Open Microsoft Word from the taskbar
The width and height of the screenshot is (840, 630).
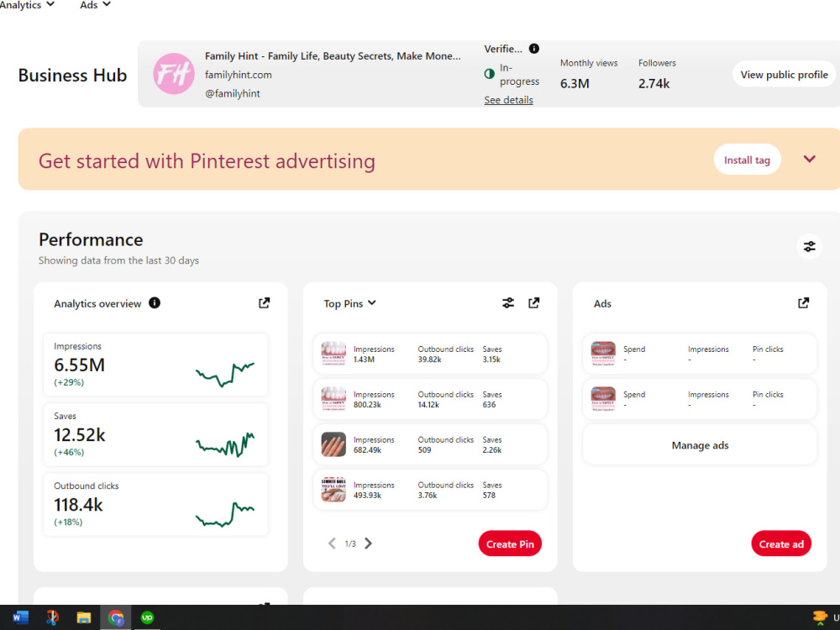(20, 617)
